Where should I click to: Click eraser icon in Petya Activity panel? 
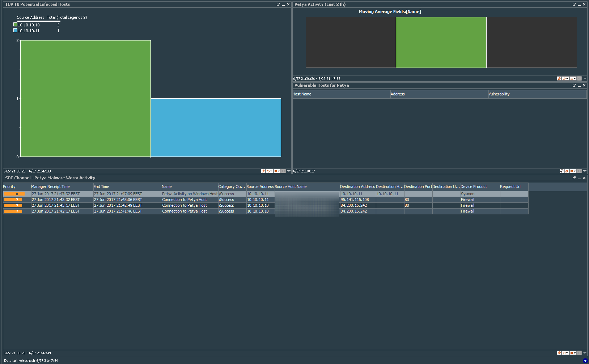coord(559,78)
